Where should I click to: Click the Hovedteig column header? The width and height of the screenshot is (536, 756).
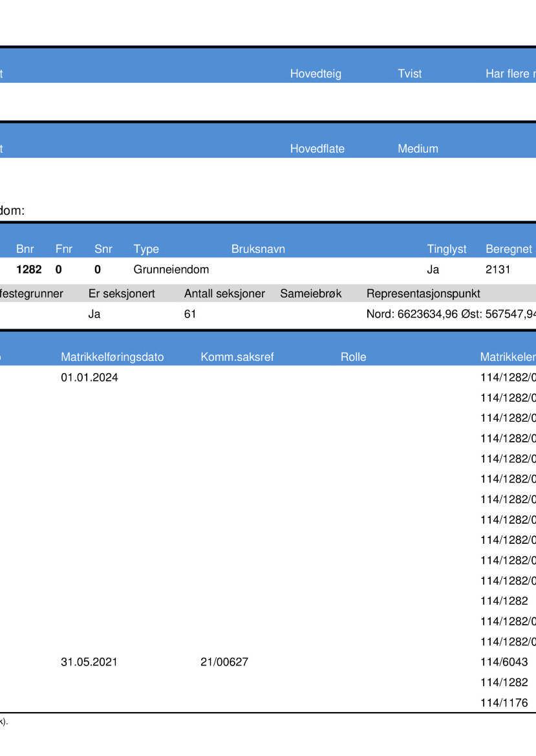[316, 74]
